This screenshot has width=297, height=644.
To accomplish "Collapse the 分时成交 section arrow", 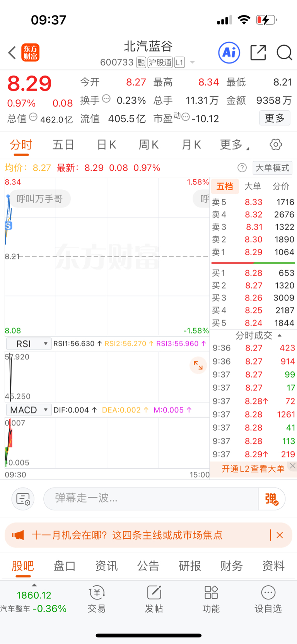I will point(280,336).
